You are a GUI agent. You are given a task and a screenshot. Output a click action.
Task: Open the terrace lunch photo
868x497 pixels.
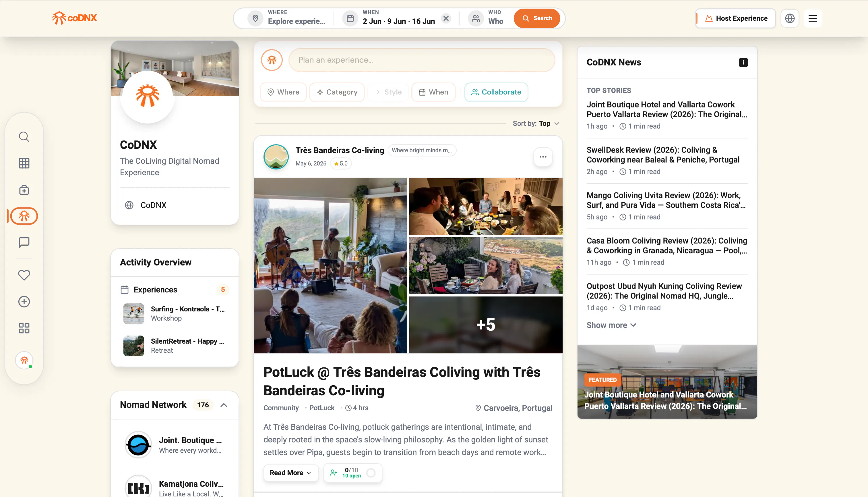tap(486, 266)
